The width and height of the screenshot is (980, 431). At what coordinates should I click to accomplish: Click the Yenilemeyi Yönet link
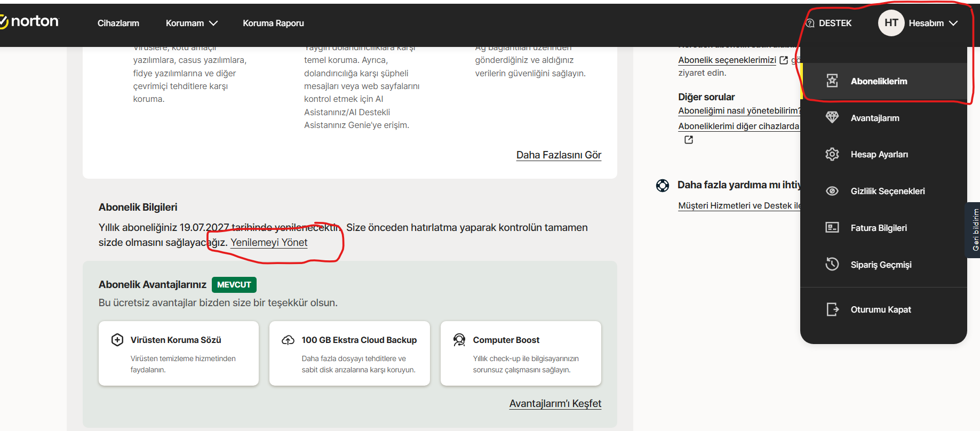269,242
